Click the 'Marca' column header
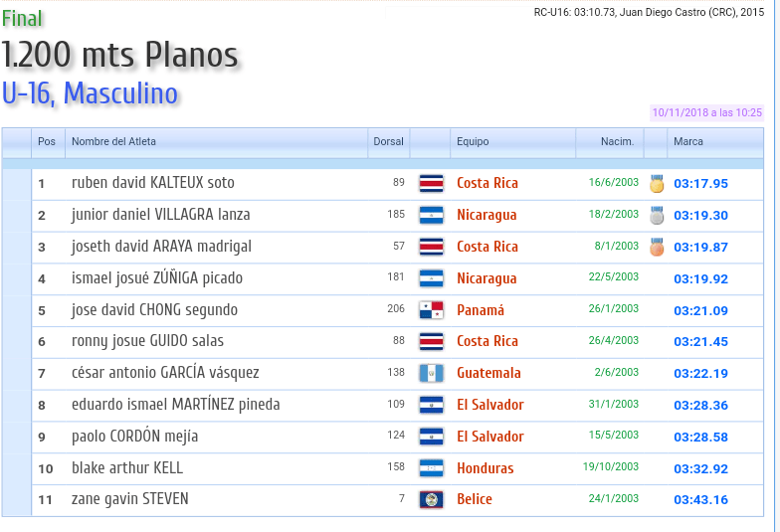The image size is (780, 532). click(688, 141)
